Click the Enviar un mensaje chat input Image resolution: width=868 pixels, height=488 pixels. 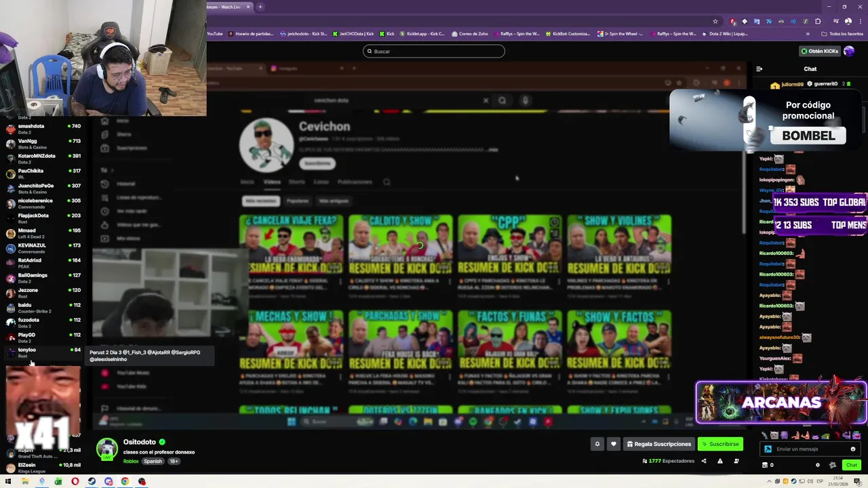(x=810, y=449)
